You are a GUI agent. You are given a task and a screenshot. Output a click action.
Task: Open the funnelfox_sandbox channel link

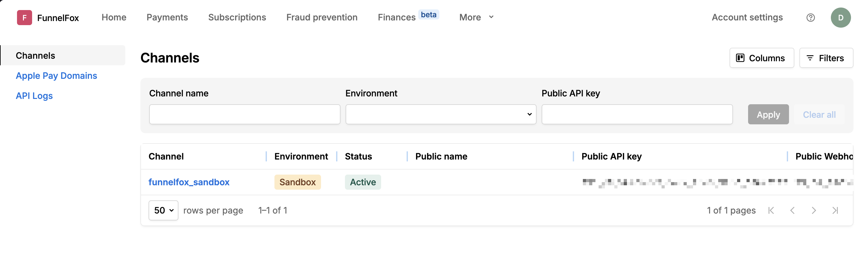click(x=189, y=182)
